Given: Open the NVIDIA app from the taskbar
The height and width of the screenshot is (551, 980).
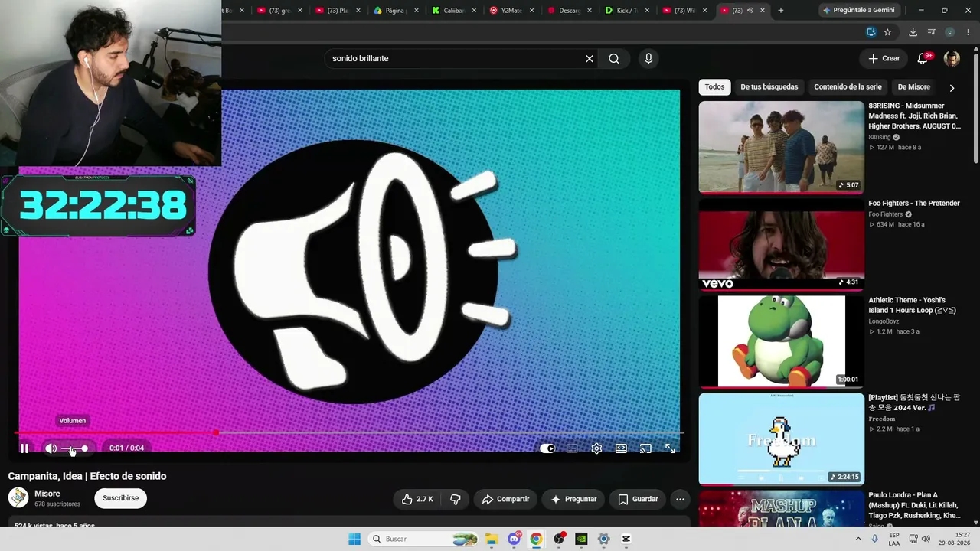Looking at the screenshot, I should pos(581,539).
